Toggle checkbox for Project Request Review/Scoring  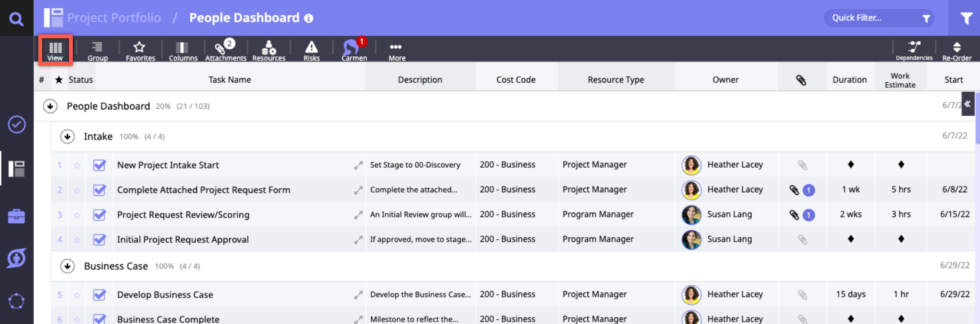point(99,215)
